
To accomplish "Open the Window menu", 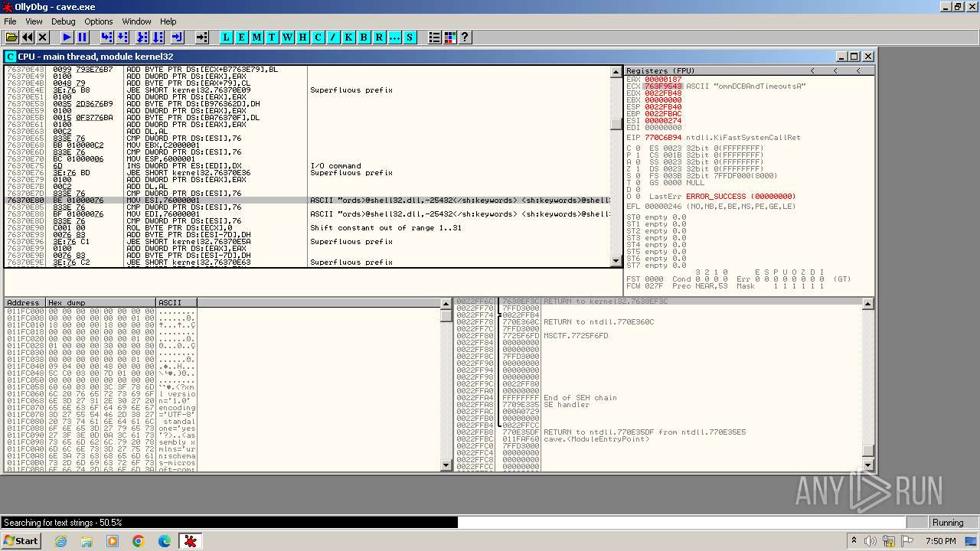I will [136, 21].
